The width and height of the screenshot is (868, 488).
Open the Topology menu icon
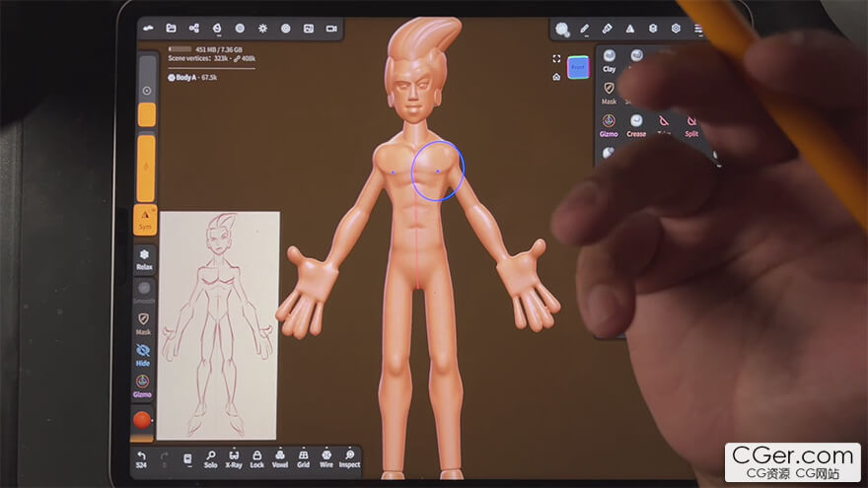(217, 29)
